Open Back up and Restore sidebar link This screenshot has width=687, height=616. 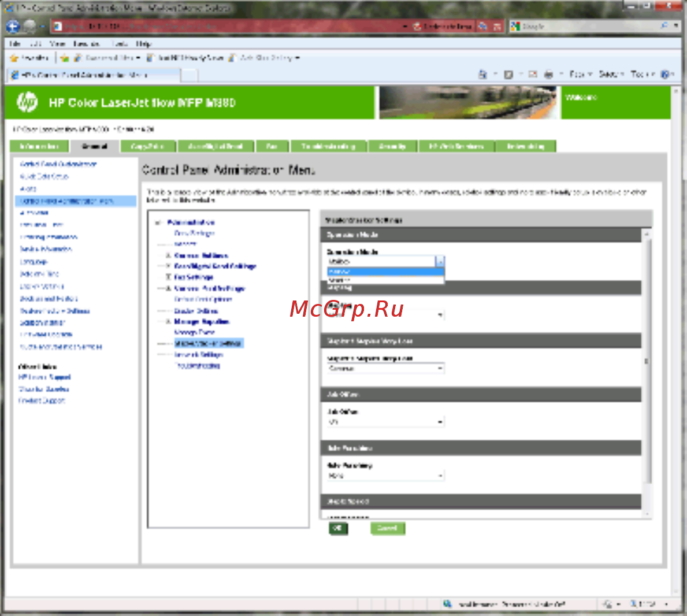tap(49, 299)
